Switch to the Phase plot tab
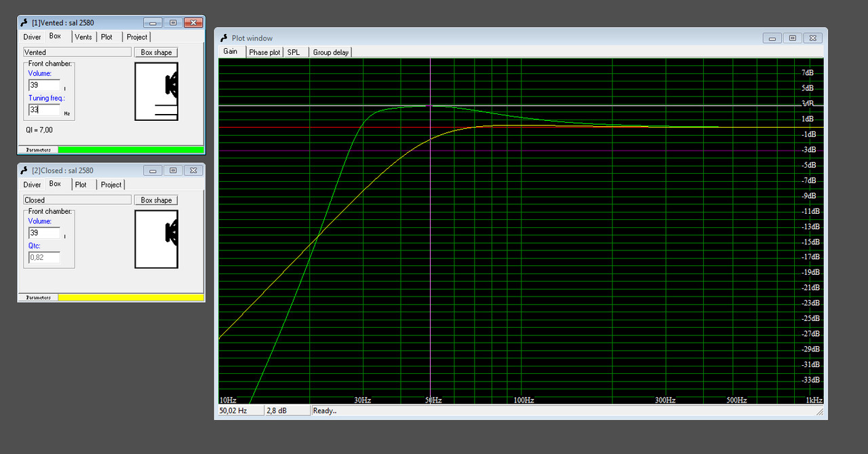The width and height of the screenshot is (868, 454). click(x=264, y=52)
